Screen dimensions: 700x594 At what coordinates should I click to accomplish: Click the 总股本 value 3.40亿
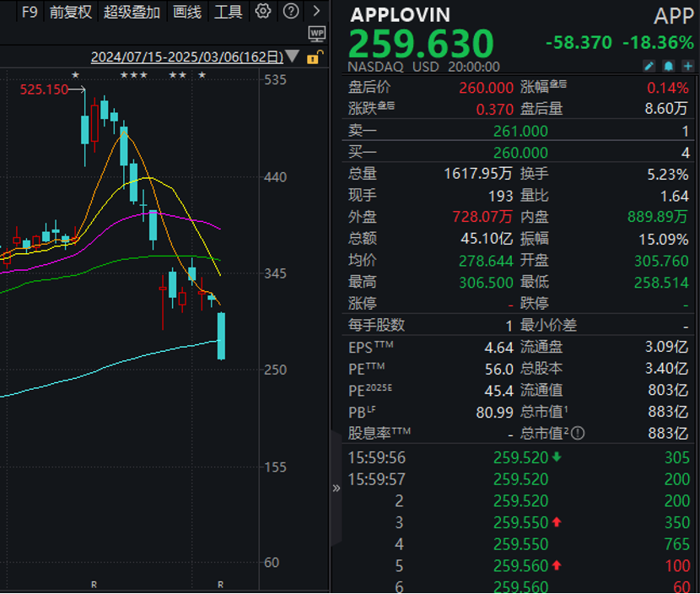pyautogui.click(x=667, y=369)
